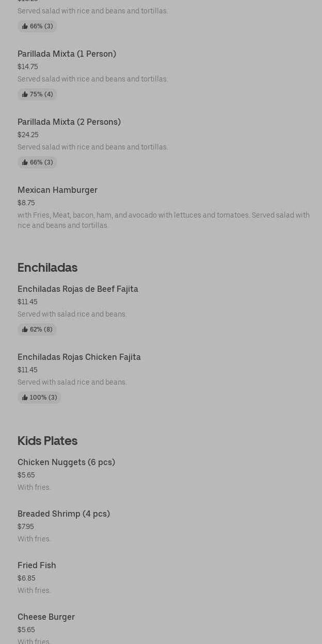The width and height of the screenshot is (322, 644).
Task: Click 100% thumbs-up rating on Chicken Fajita enchiladas
Action: coord(39,398)
